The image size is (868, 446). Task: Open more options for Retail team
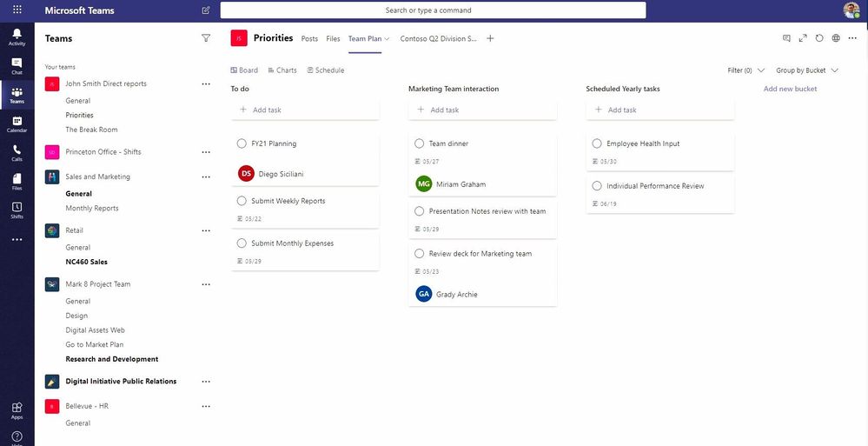(206, 230)
